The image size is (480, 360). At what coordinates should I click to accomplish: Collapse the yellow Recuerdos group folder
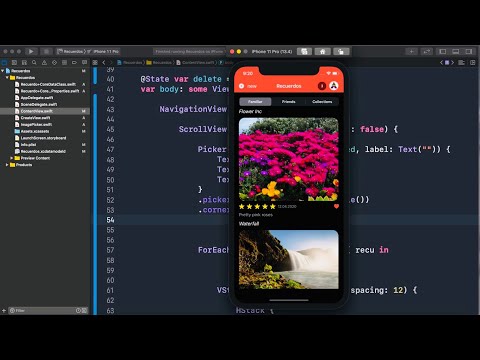(x=7, y=77)
